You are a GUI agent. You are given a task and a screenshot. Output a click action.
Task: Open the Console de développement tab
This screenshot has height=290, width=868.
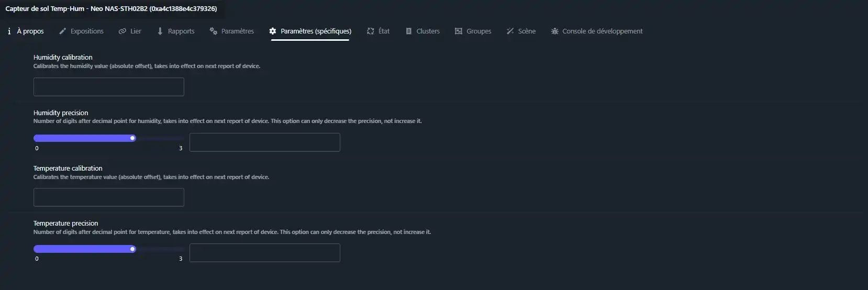coord(602,31)
